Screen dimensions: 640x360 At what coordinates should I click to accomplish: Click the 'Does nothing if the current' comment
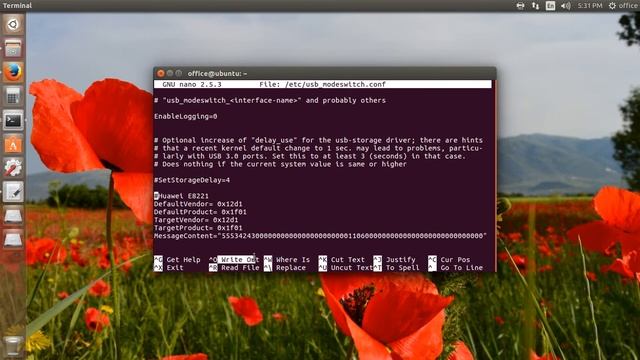coord(280,164)
